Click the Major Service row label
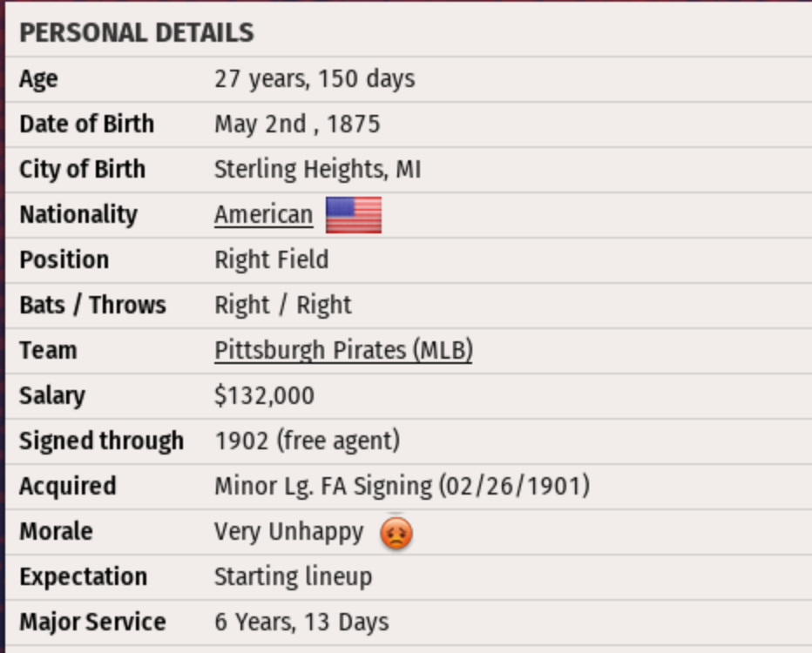 pos(92,622)
